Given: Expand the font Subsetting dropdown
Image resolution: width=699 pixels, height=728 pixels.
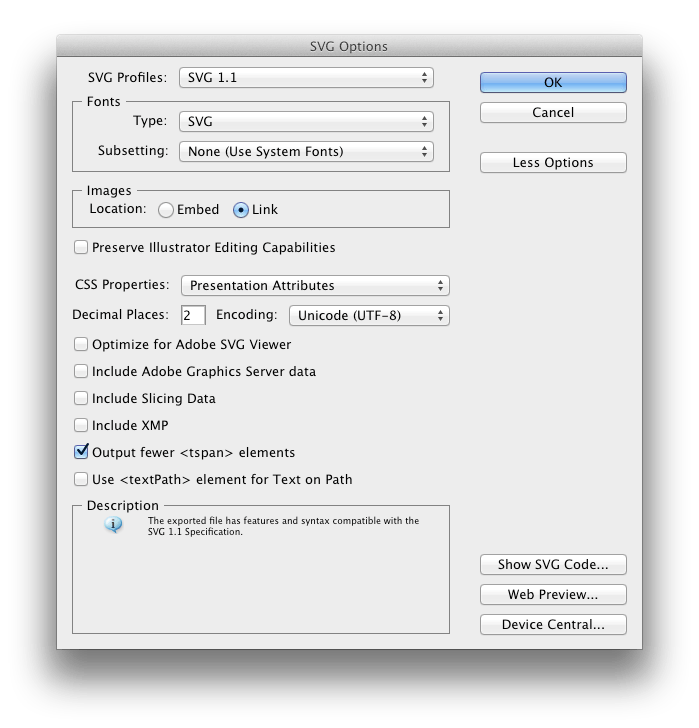Looking at the screenshot, I should tap(306, 151).
